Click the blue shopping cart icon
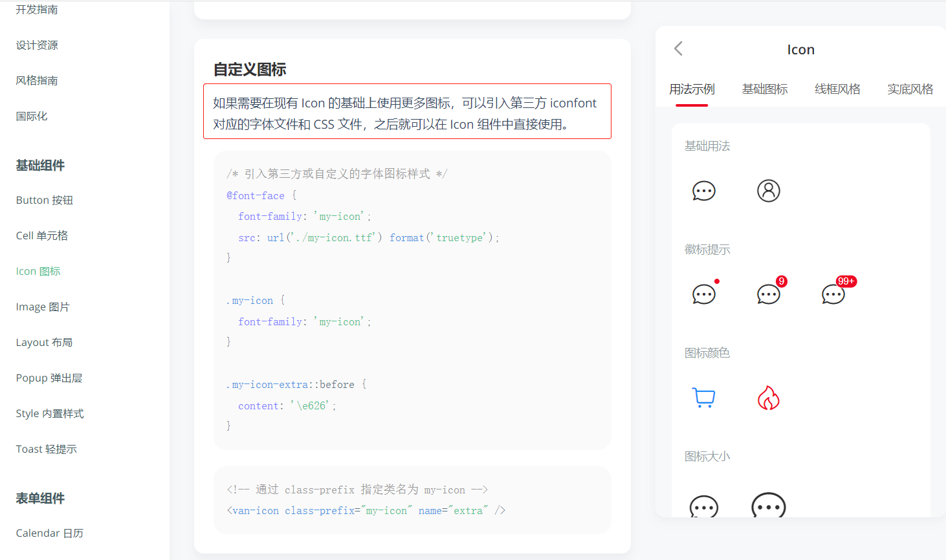The width and height of the screenshot is (946, 560). 704,398
